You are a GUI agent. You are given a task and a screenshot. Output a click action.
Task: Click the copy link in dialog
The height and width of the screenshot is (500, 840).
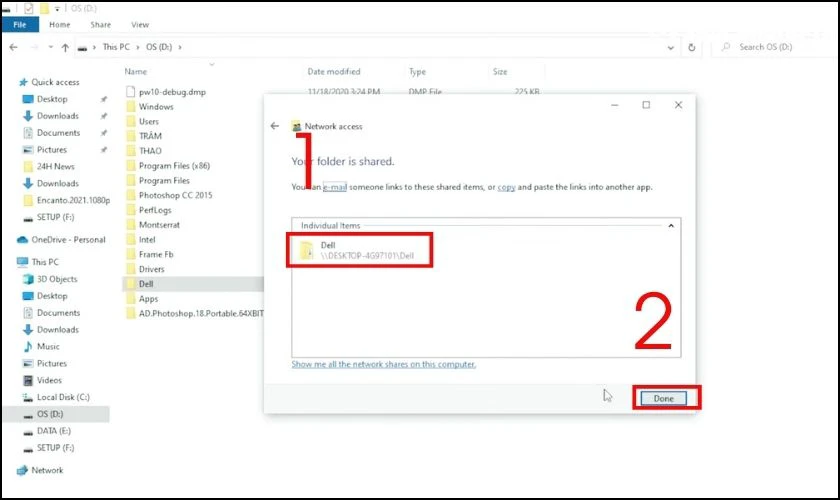pos(506,187)
